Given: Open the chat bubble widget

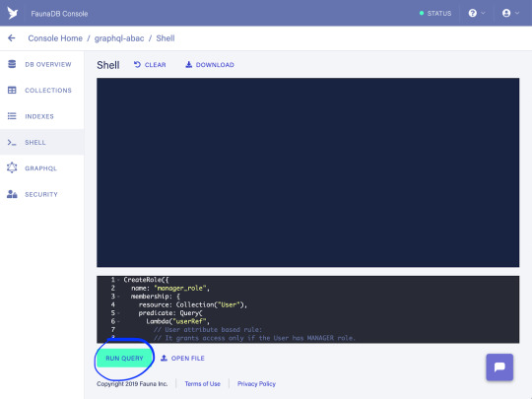Looking at the screenshot, I should coord(499,367).
